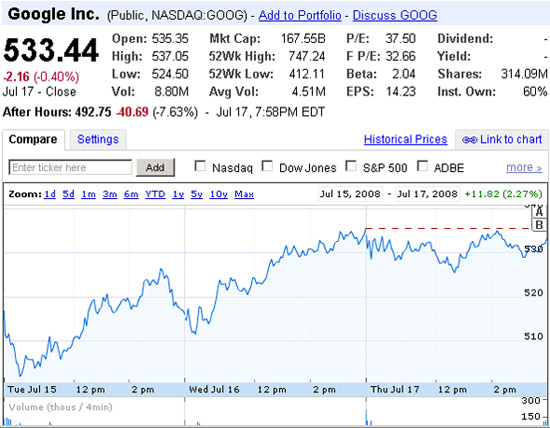Image resolution: width=550 pixels, height=428 pixels.
Task: Set chart zoom to 5d
Action: coord(68,194)
